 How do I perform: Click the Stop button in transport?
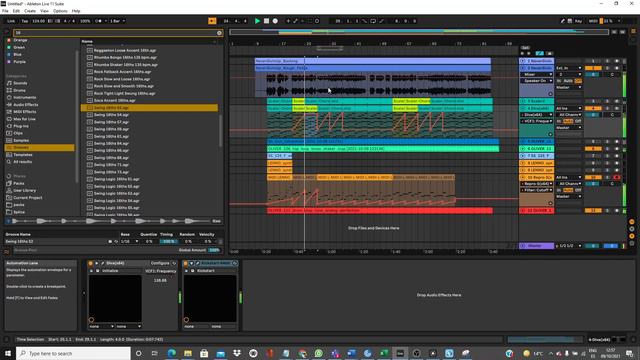[x=266, y=21]
